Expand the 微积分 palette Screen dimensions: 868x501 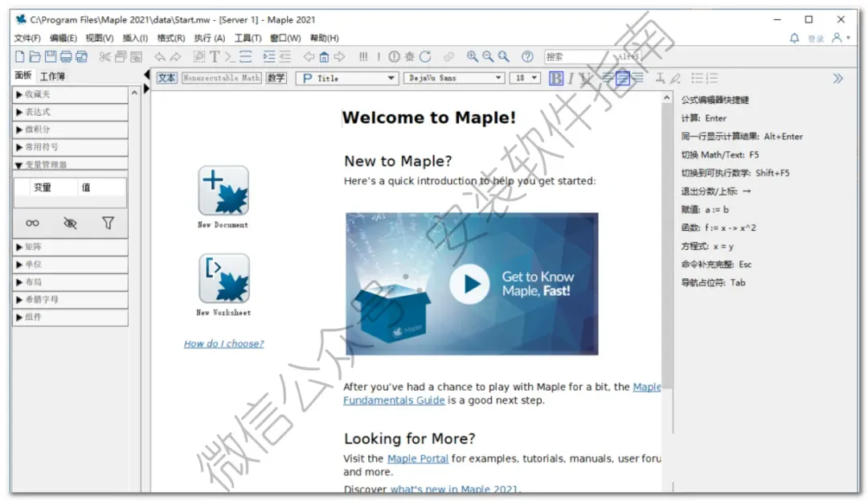coord(70,129)
